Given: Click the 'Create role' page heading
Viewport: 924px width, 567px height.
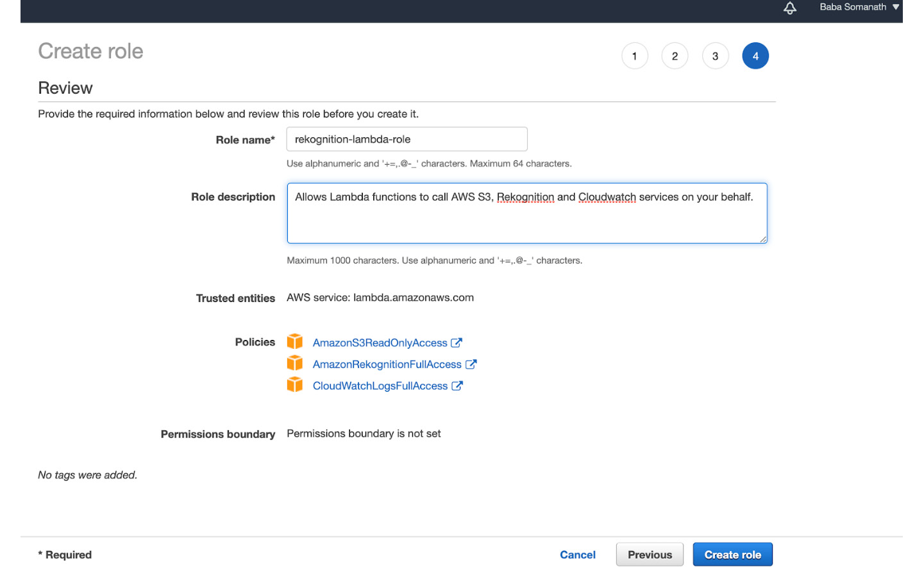Looking at the screenshot, I should pos(90,51).
